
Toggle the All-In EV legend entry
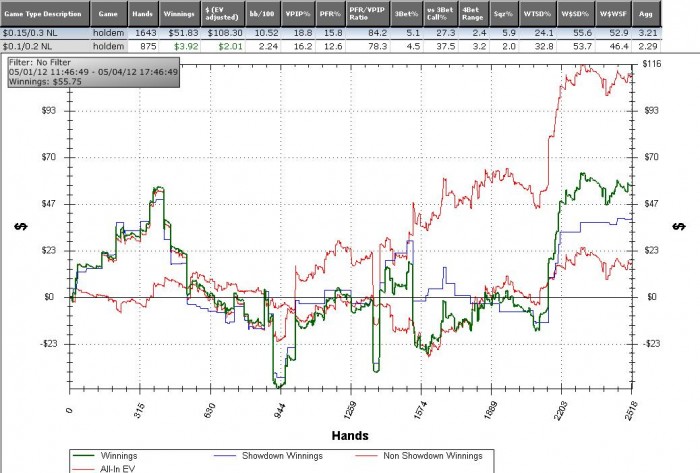click(104, 469)
